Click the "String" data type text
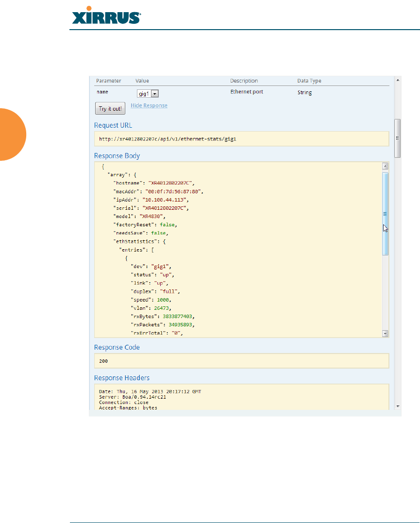 tap(304, 92)
